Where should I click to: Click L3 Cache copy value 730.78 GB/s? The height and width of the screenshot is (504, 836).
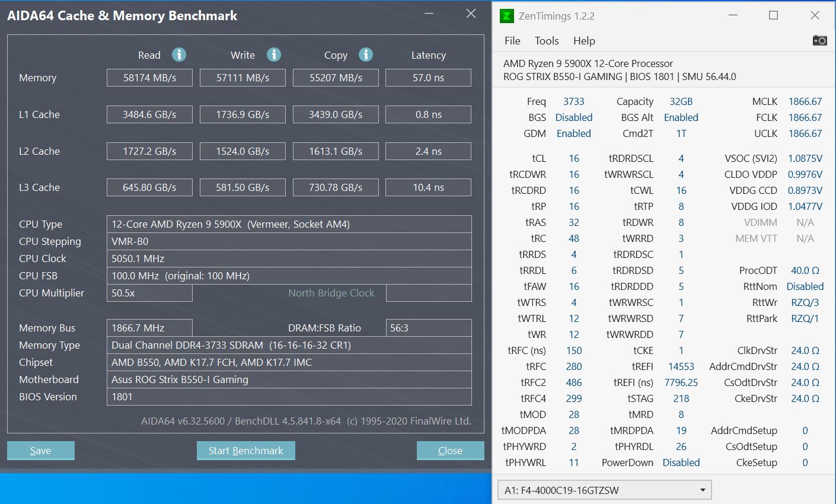coord(336,187)
